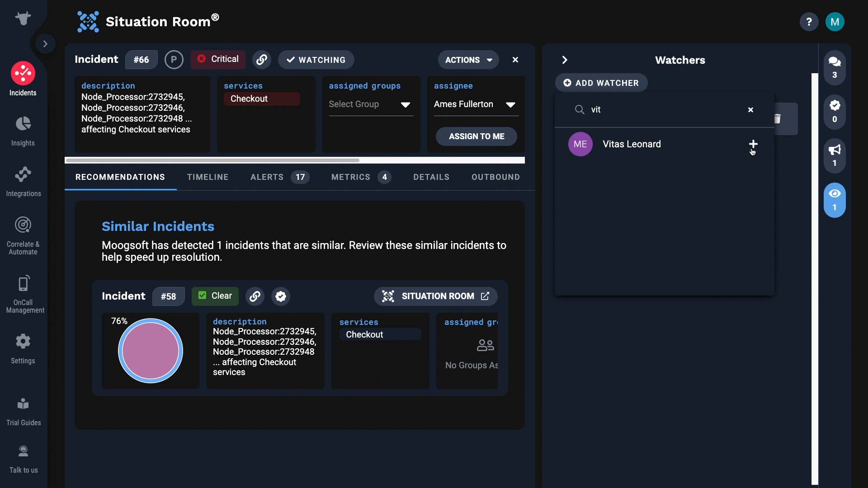Switch to the OUTBOUND tab
868x488 pixels.
pyautogui.click(x=495, y=177)
